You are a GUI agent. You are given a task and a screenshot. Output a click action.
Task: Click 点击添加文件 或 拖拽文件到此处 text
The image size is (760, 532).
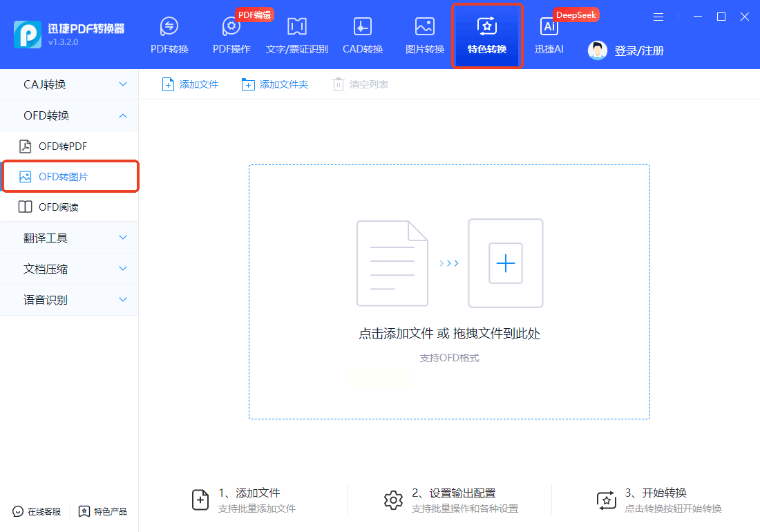tap(449, 333)
